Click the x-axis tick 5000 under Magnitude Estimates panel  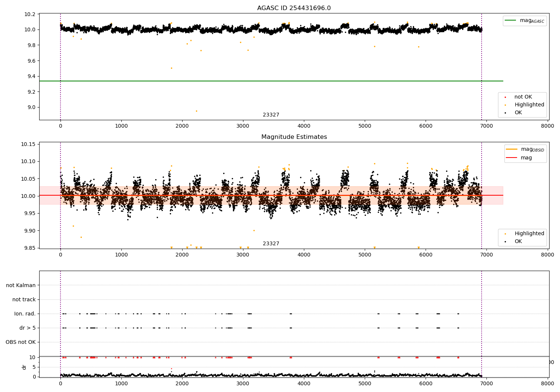[365, 255]
